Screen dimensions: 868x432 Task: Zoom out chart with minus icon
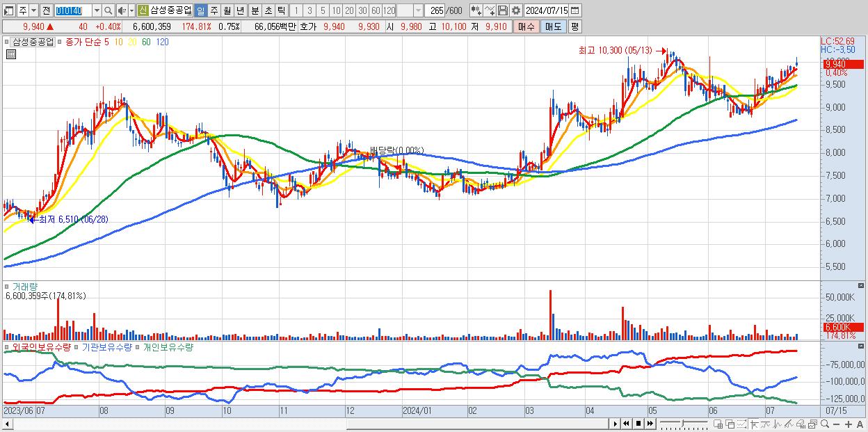836,424
